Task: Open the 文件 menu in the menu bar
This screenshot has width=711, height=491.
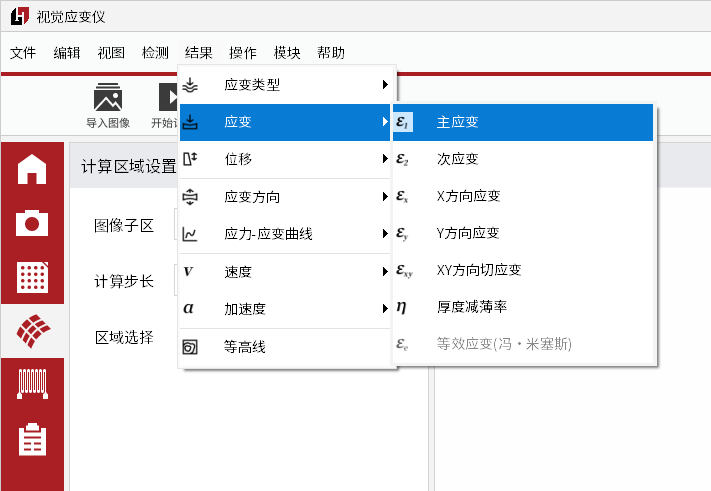Action: (x=23, y=53)
